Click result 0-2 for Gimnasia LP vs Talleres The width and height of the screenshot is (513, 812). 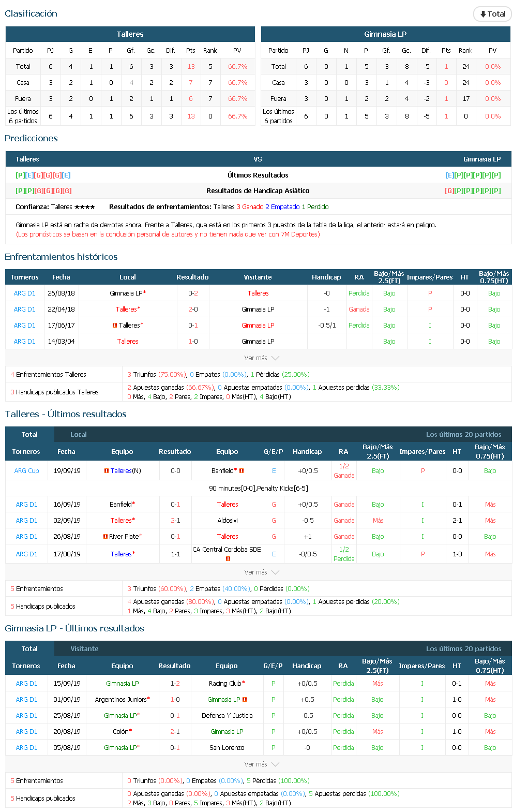point(193,293)
